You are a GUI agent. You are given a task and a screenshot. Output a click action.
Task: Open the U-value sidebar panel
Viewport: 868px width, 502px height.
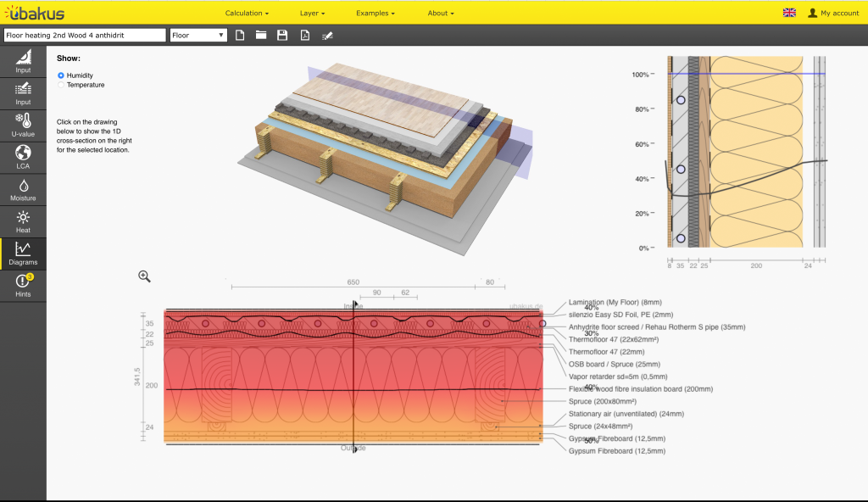pos(23,125)
